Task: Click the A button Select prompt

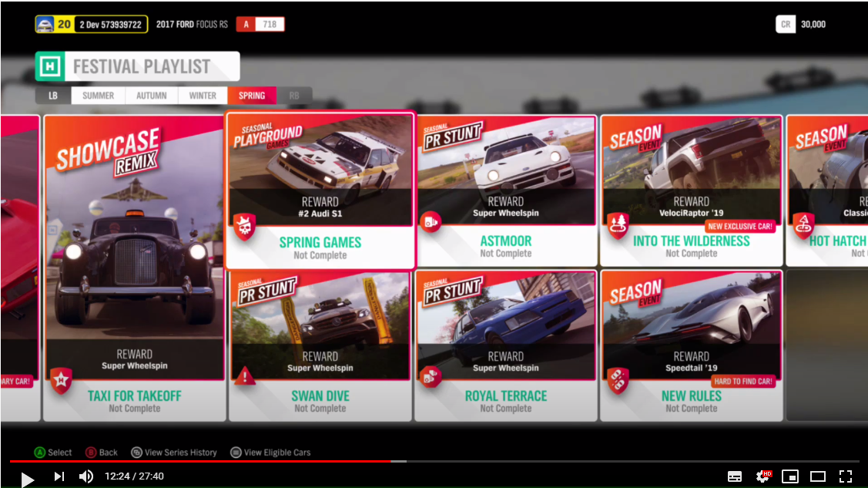Action: 53,453
